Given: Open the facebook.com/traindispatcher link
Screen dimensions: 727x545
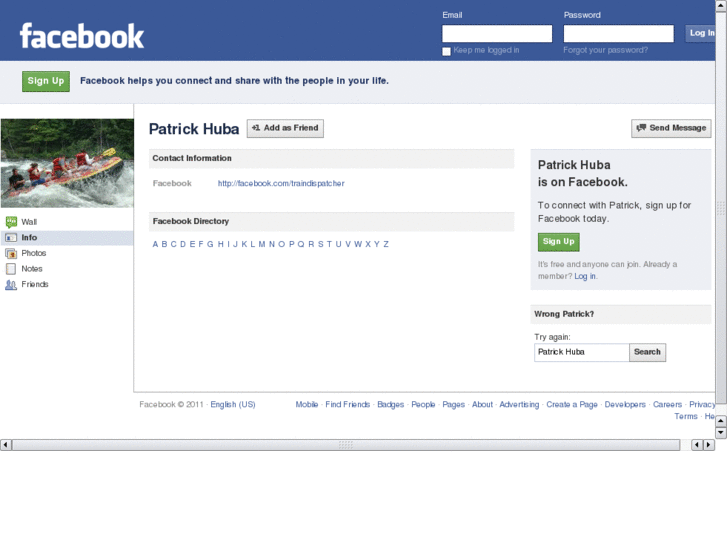Looking at the screenshot, I should [281, 183].
